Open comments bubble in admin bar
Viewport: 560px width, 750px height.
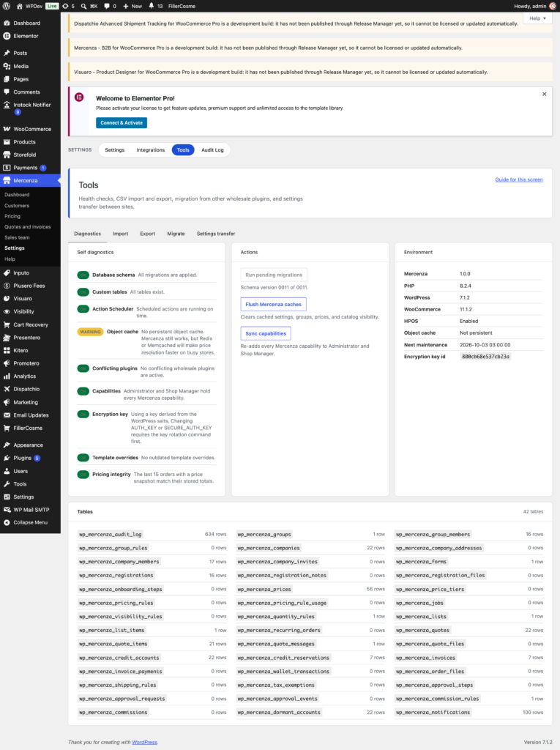coord(110,6)
